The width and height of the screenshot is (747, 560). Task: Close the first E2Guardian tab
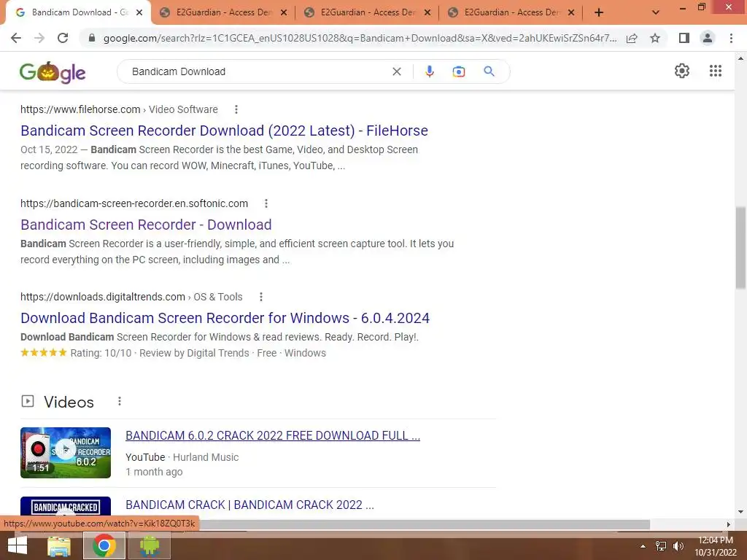284,13
